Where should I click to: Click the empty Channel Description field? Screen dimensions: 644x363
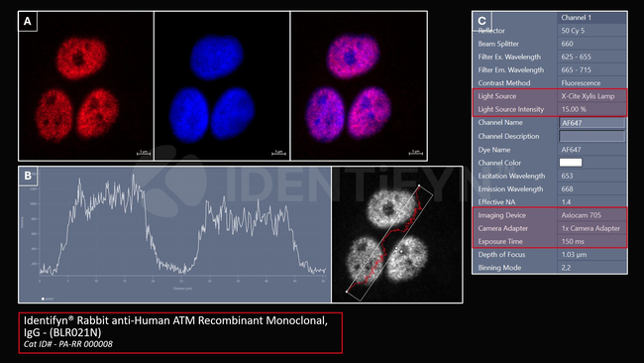tap(591, 136)
